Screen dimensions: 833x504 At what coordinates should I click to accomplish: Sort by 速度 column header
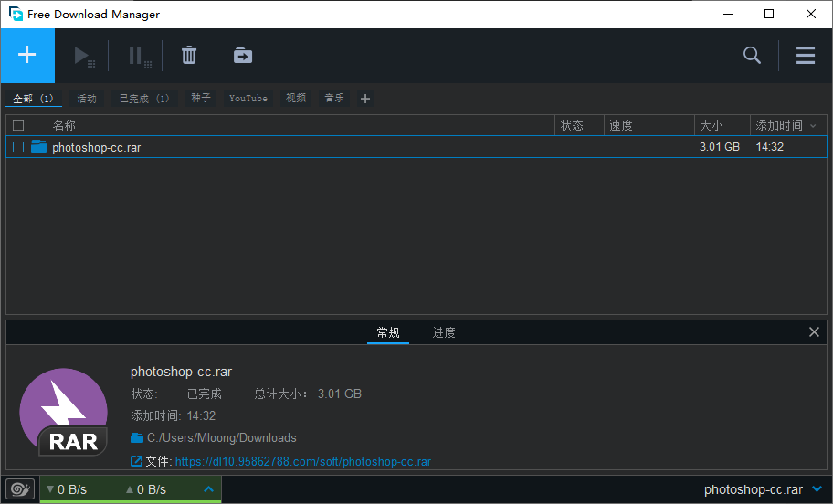(649, 125)
